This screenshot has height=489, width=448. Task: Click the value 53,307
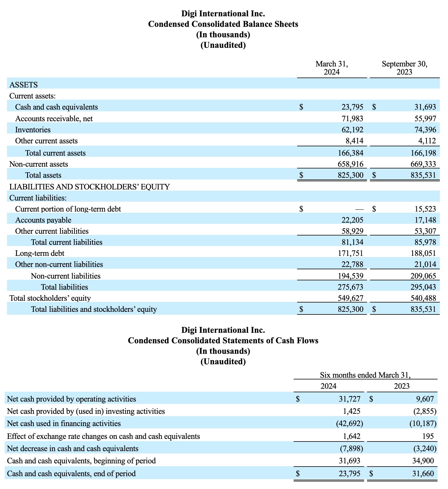coord(425,231)
